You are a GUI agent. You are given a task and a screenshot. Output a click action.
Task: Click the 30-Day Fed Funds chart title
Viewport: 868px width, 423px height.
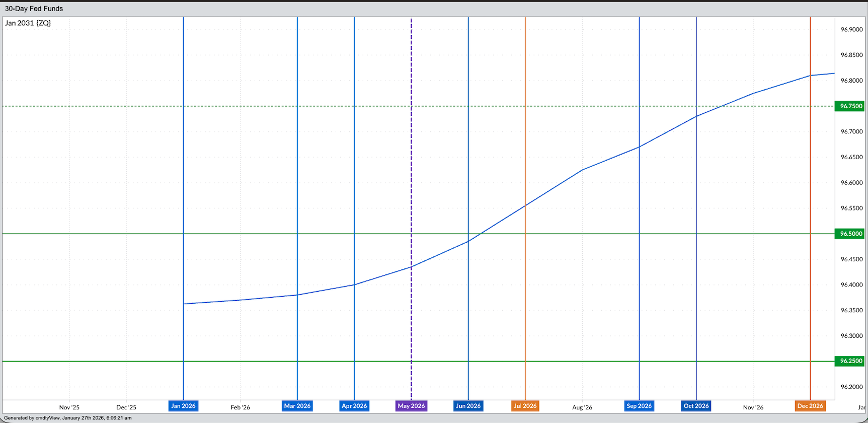pyautogui.click(x=34, y=9)
